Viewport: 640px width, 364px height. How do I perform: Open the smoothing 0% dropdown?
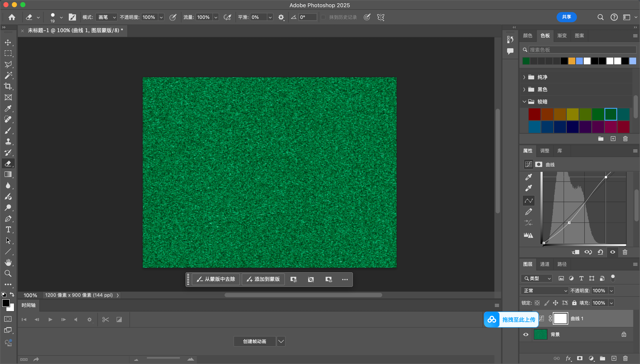pos(270,17)
